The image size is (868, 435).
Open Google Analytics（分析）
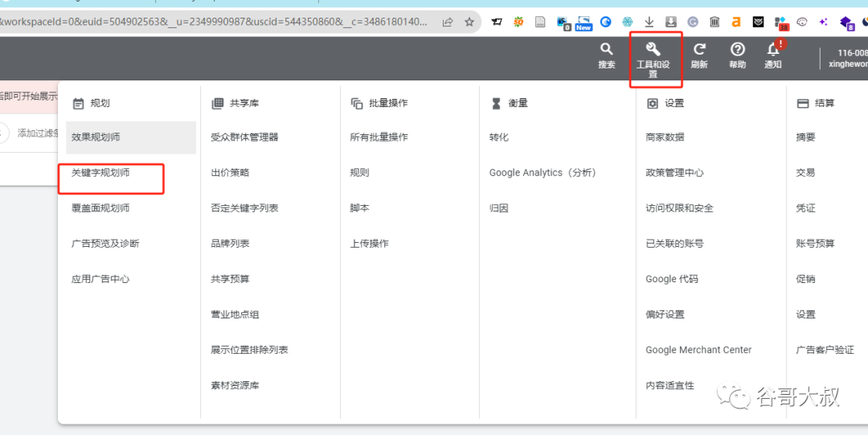point(543,172)
